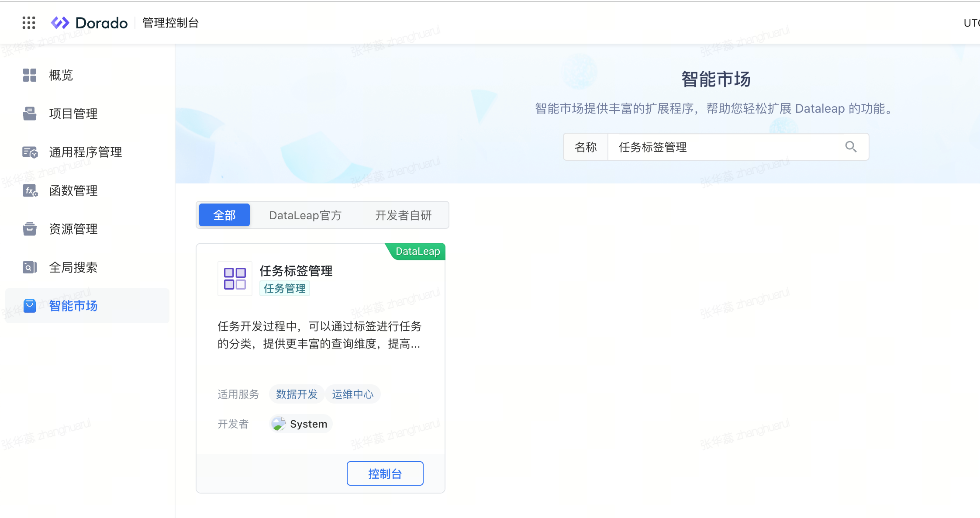Click the 函数管理 fx icon

(30, 190)
